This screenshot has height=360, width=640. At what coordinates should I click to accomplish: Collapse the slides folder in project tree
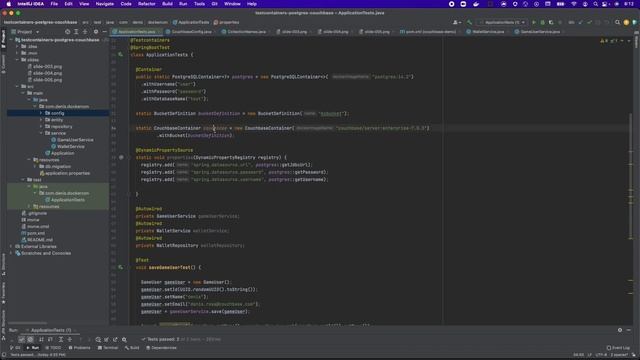(x=18, y=60)
